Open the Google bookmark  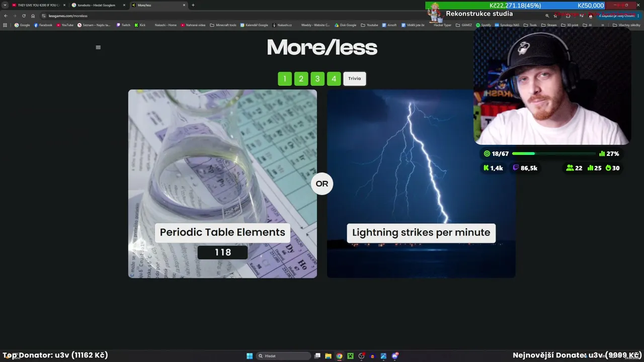[x=22, y=25]
